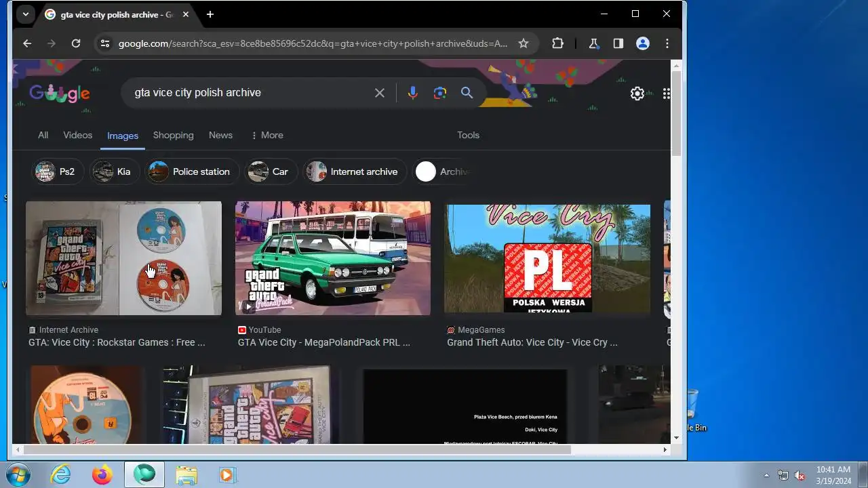Click the scroll down arrow
Image resolution: width=868 pixels, height=488 pixels.
676,439
